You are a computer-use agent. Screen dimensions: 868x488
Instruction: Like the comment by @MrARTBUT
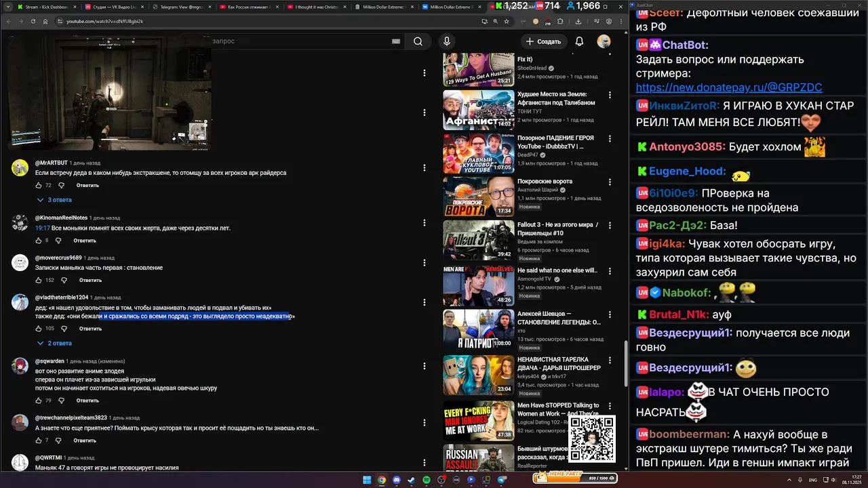[39, 185]
